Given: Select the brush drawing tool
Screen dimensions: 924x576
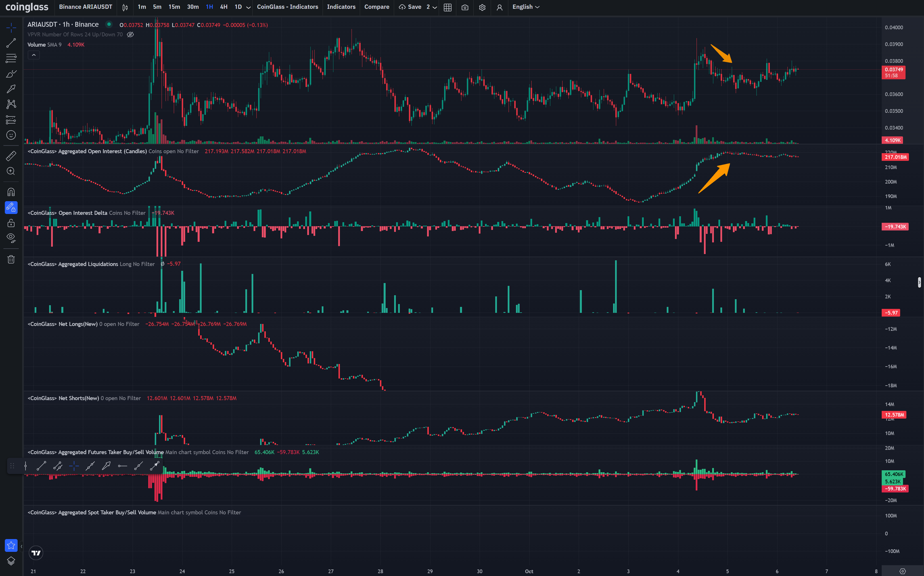Looking at the screenshot, I should (x=11, y=74).
